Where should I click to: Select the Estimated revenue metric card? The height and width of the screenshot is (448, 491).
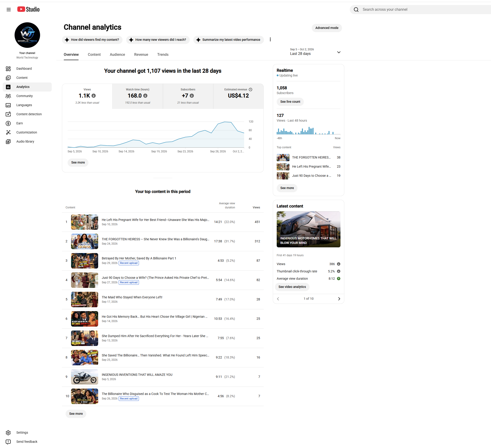pyautogui.click(x=238, y=96)
